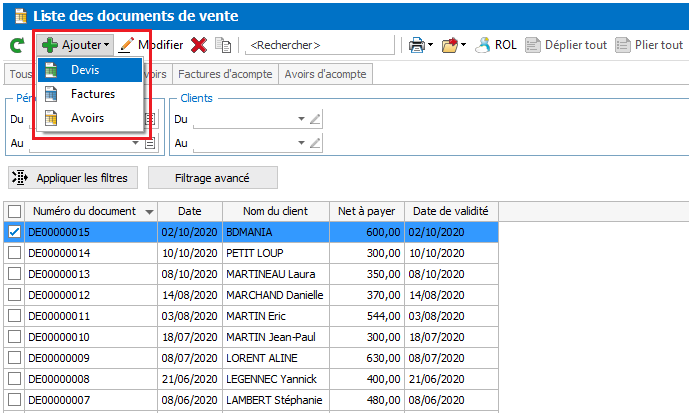Check the box for document DE00000014
The width and height of the screenshot is (689, 413).
click(15, 253)
